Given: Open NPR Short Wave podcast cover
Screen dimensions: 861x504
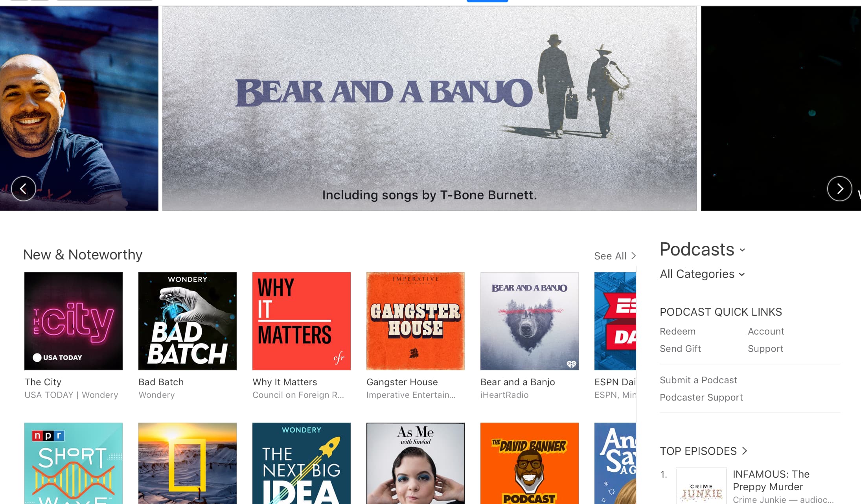Looking at the screenshot, I should (74, 463).
